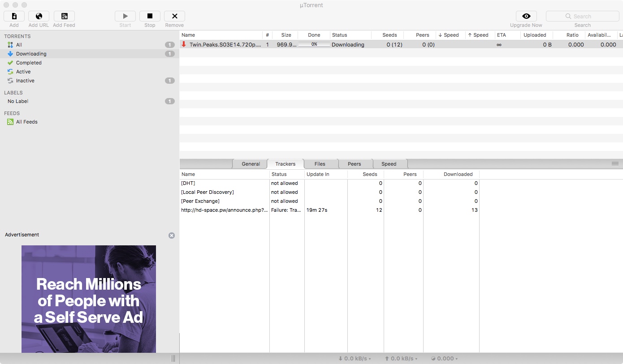Click the Failure status of hd-space tracker
This screenshot has height=364, width=623.
pos(286,210)
